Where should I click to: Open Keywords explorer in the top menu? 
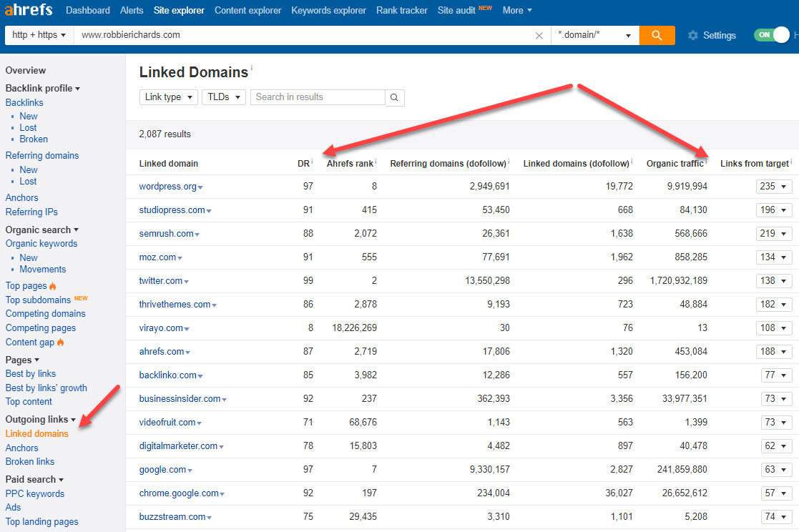328,11
